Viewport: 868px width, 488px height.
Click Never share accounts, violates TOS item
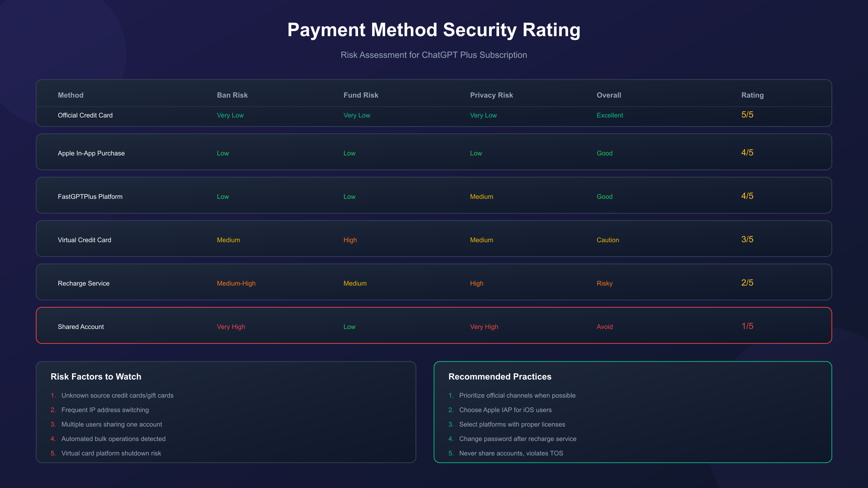tap(511, 453)
